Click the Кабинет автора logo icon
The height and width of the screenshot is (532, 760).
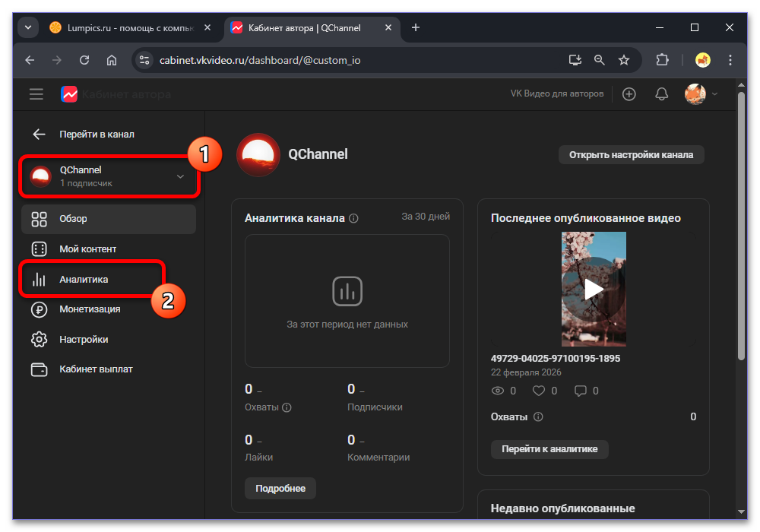pos(69,94)
